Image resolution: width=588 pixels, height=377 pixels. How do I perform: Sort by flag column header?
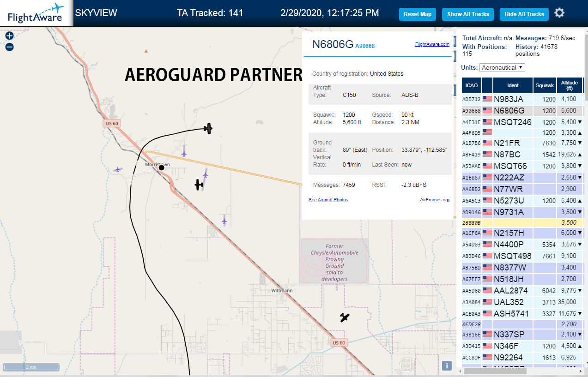click(x=487, y=85)
